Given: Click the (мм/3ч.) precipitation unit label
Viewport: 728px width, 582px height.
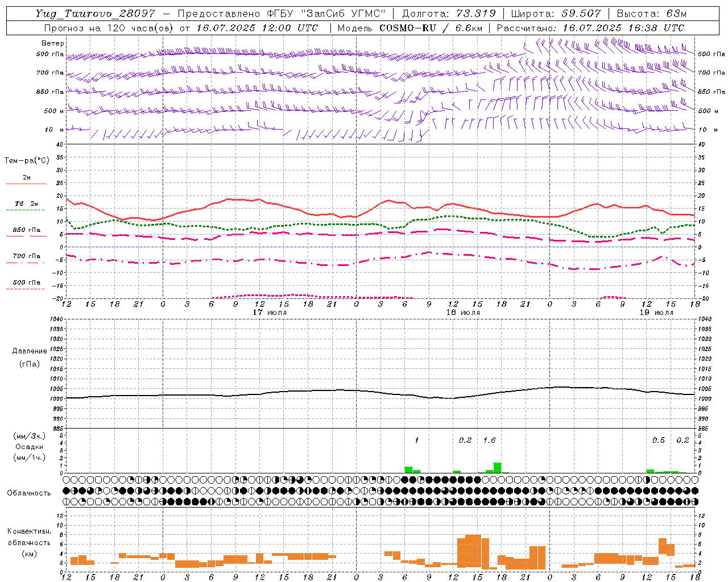Looking at the screenshot, I should tap(30, 436).
